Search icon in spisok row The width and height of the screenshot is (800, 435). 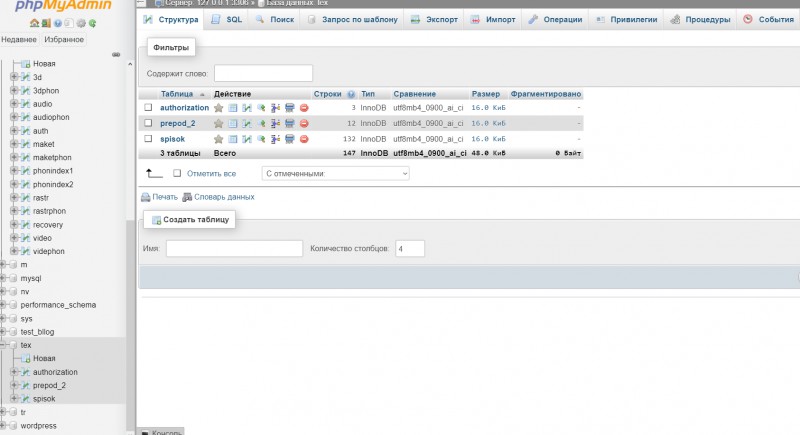261,139
